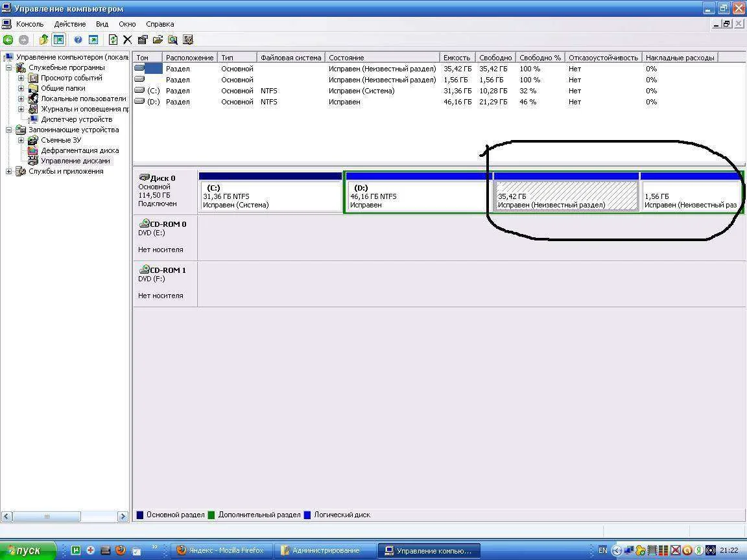Click the Up one level folder icon
The image size is (747, 560).
click(x=43, y=40)
